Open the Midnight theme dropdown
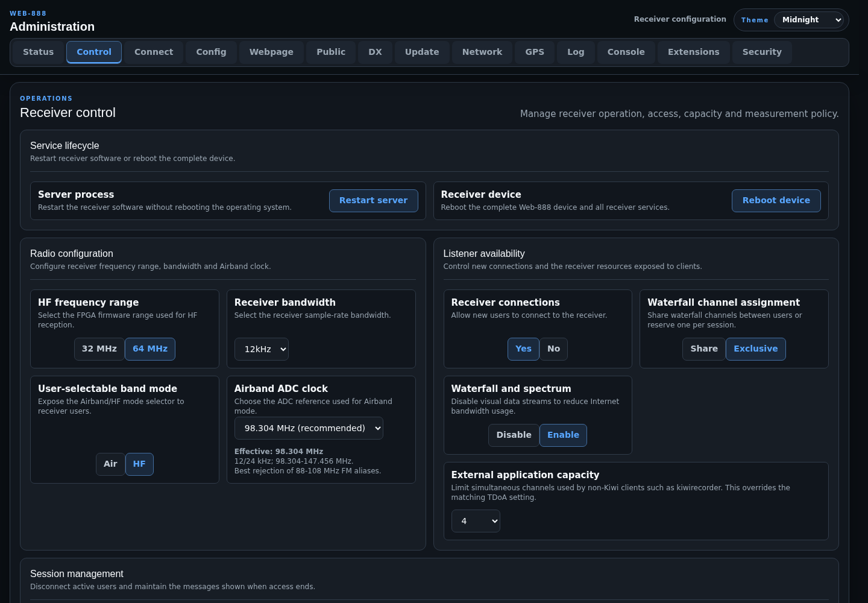 pyautogui.click(x=809, y=20)
